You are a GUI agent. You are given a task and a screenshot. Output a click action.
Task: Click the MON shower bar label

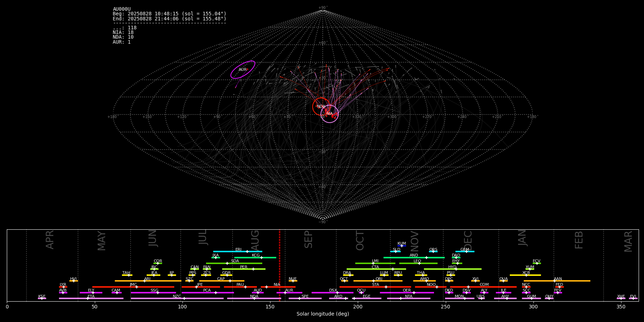(459, 297)
